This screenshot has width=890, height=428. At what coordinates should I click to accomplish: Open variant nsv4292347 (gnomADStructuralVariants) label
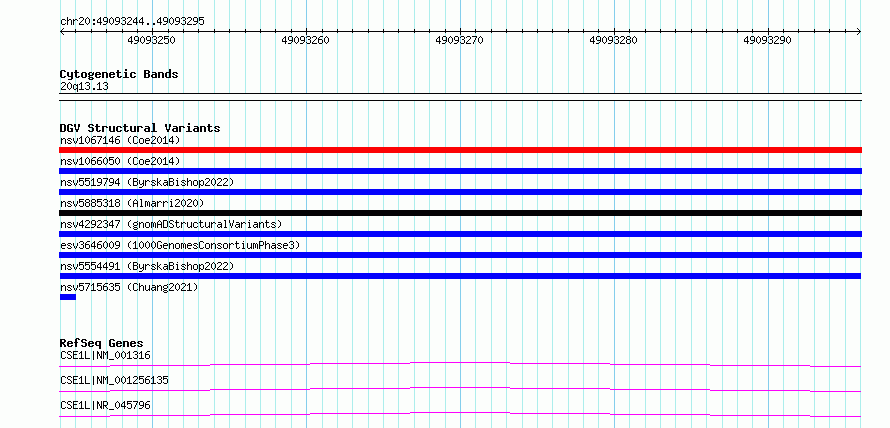[x=171, y=224]
